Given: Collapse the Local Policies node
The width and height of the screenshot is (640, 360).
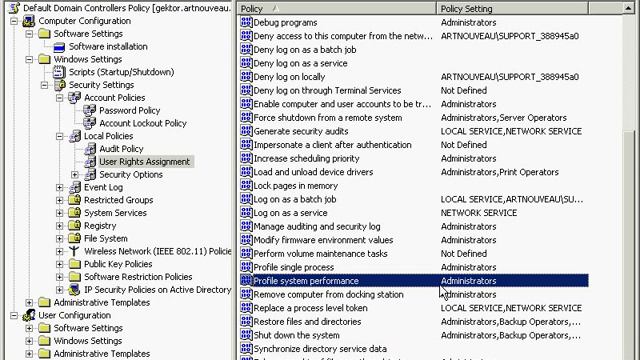Looking at the screenshot, I should 60,136.
